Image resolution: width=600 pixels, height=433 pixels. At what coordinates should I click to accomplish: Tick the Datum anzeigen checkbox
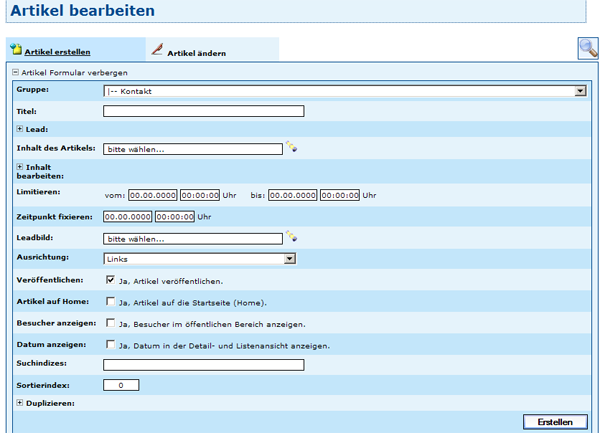tap(111, 345)
